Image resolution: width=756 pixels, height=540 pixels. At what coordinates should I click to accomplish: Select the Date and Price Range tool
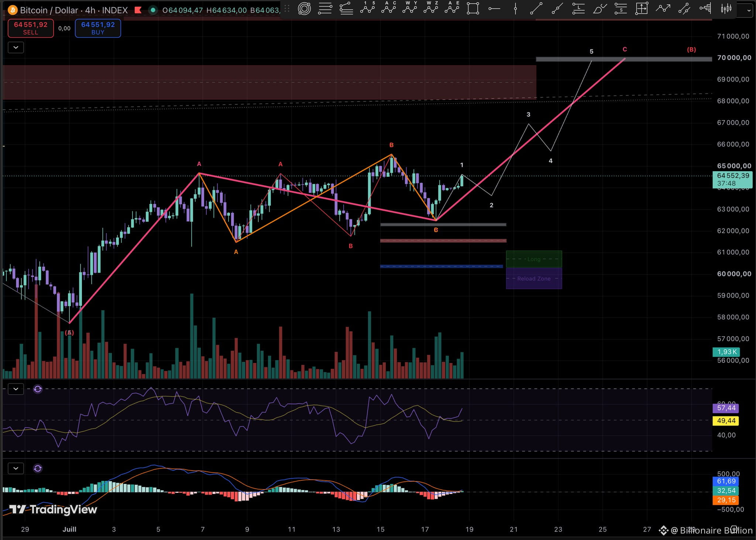coord(642,8)
